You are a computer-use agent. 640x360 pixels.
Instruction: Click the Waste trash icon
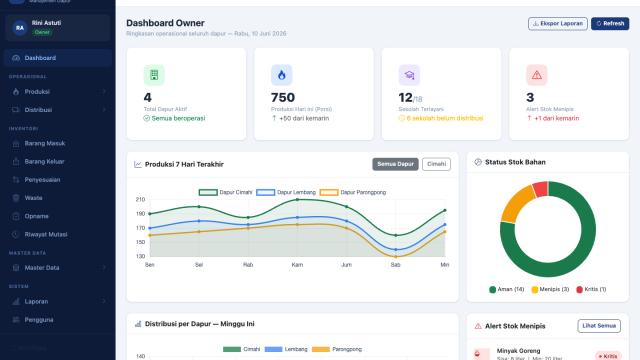click(x=16, y=198)
